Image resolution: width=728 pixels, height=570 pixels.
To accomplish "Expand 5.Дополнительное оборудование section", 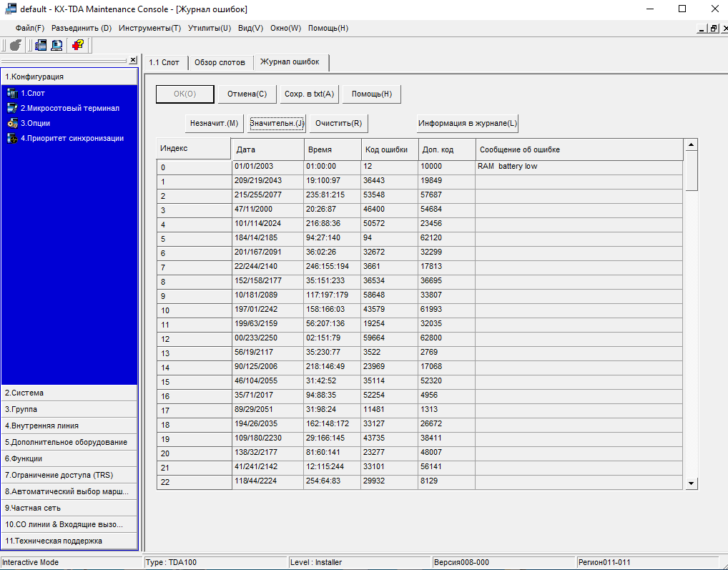I will click(69, 443).
